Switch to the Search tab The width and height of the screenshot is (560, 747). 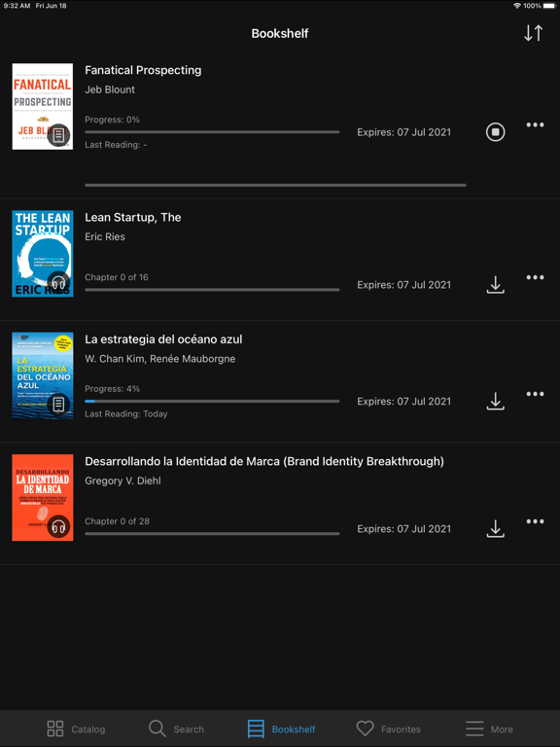click(x=176, y=729)
